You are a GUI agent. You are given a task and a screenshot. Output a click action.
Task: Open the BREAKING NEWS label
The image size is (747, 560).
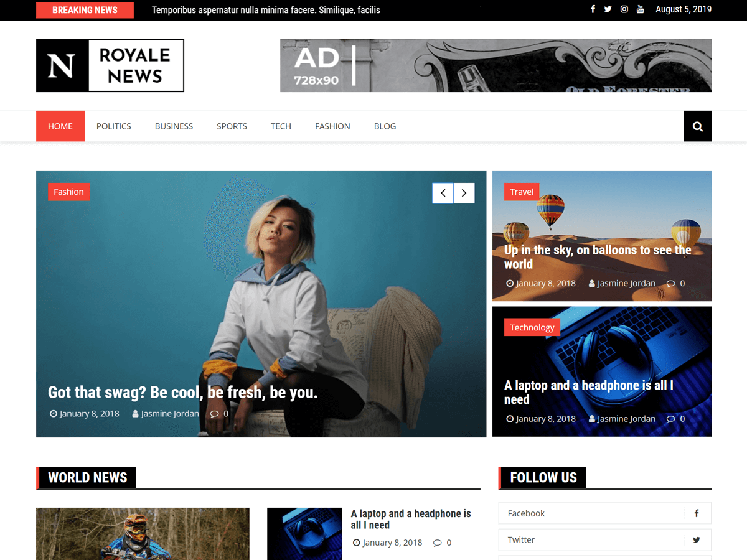(85, 10)
